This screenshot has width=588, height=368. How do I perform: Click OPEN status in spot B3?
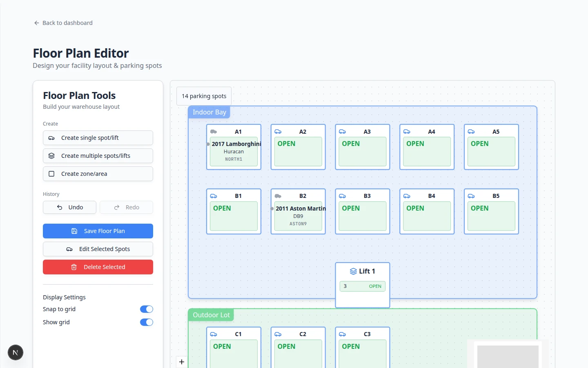(x=351, y=208)
